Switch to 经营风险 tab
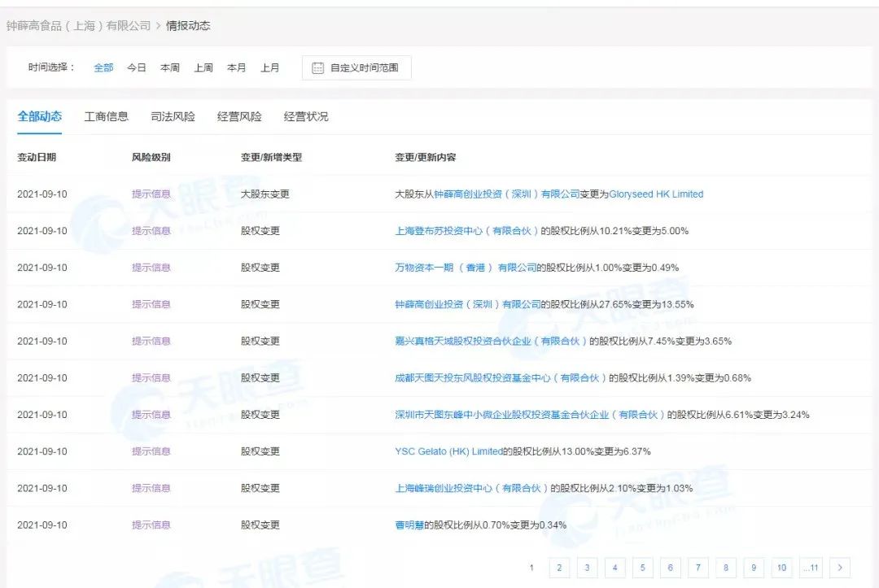Screen dimensions: 879x588 (x=239, y=116)
